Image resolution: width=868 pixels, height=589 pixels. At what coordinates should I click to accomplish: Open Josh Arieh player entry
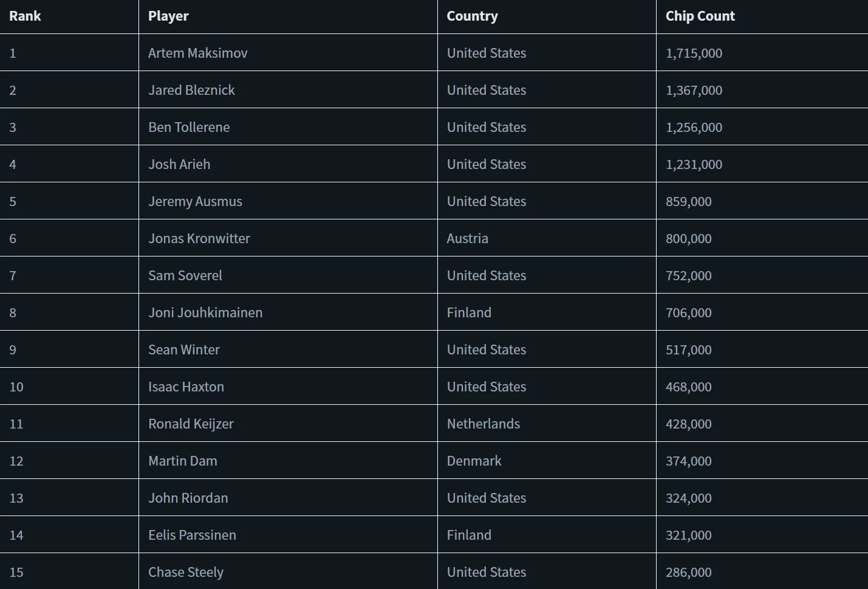coord(179,165)
